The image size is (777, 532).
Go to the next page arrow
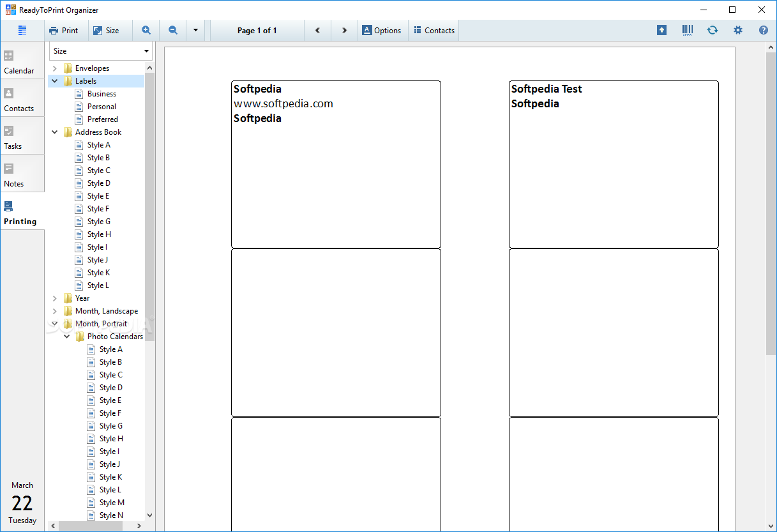click(x=344, y=30)
